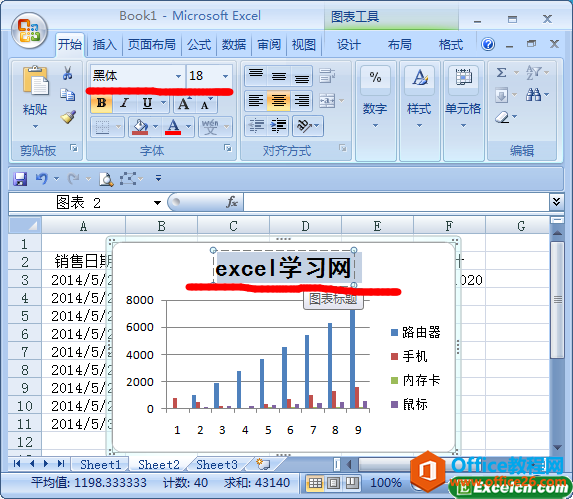573x499 pixels.
Task: Select the Format Painter brush
Action: pos(68,117)
